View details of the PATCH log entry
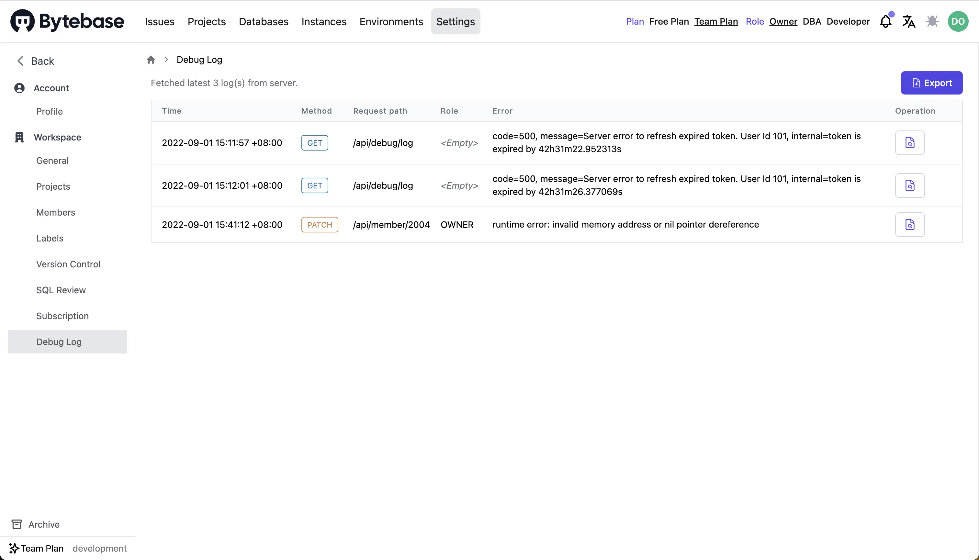979x560 pixels. pos(910,225)
